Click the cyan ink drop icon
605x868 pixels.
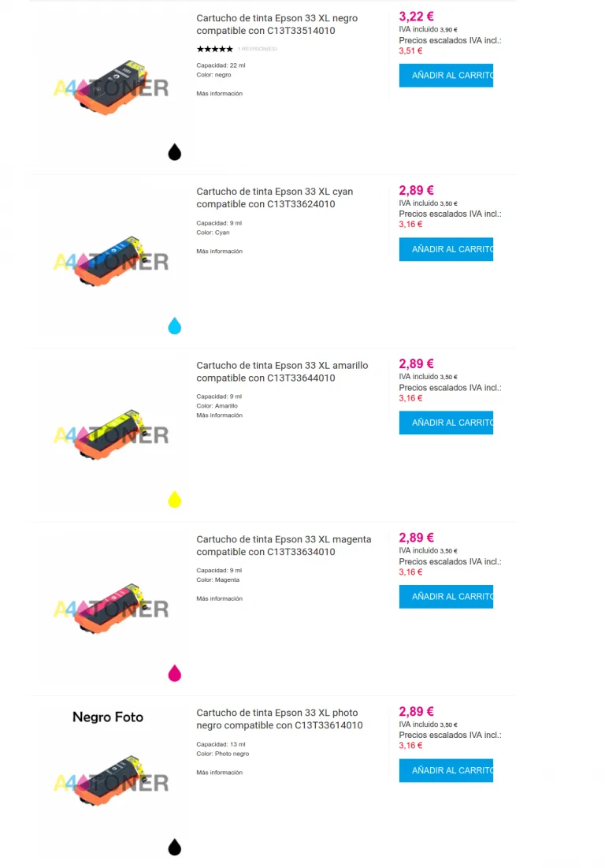coord(175,326)
